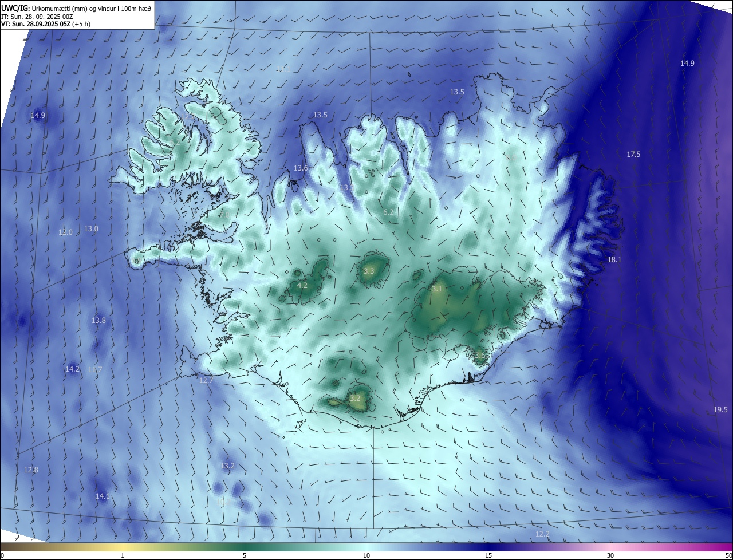Click the 12.0 value west of Iceland
The image size is (733, 560).
coord(66,232)
